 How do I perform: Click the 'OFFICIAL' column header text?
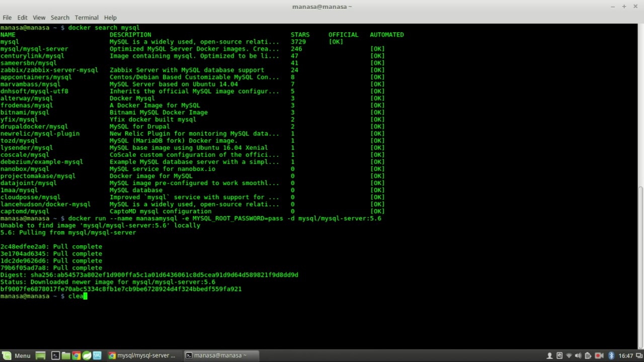coord(344,35)
